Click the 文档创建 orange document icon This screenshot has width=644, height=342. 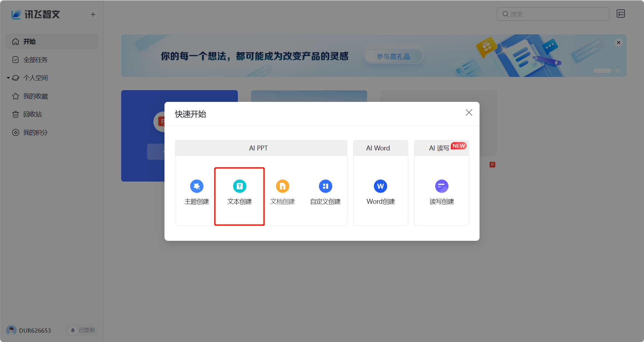click(283, 186)
